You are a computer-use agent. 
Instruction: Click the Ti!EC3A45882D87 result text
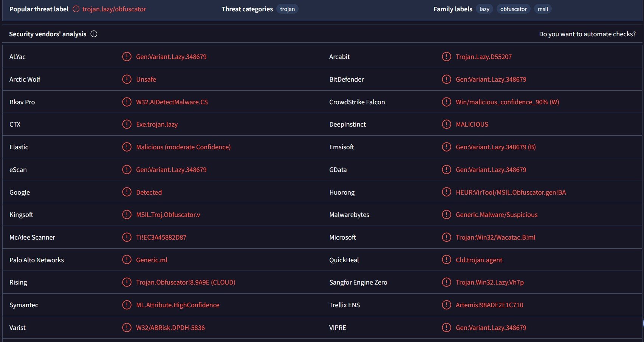161,237
